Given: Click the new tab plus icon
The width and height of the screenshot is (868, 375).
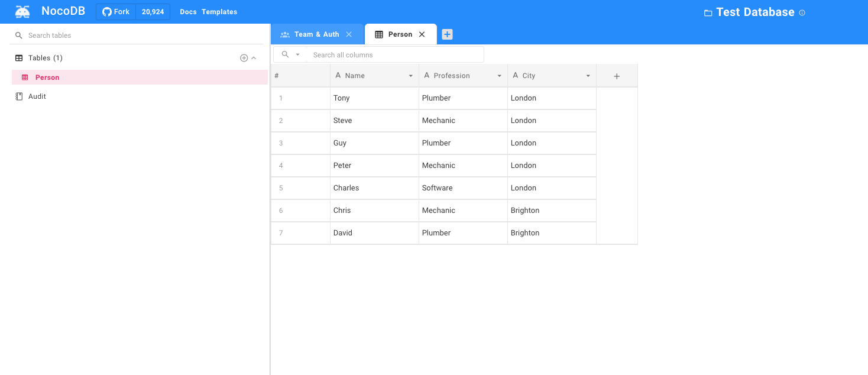Looking at the screenshot, I should pyautogui.click(x=448, y=34).
